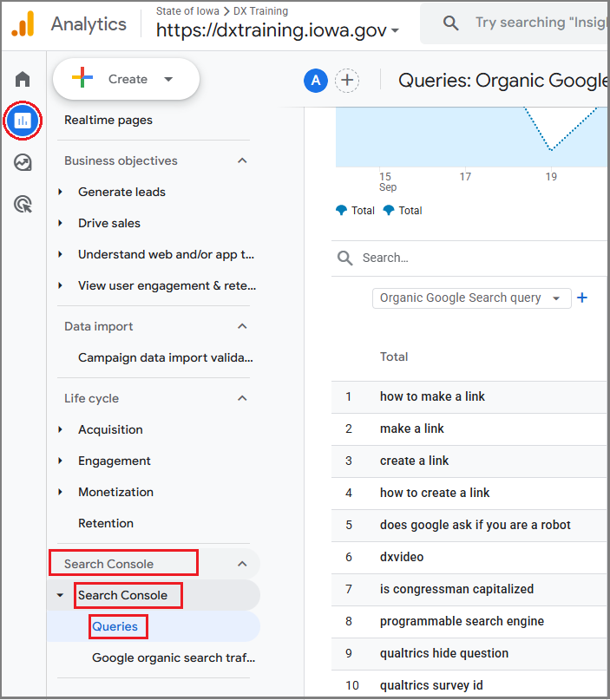The width and height of the screenshot is (610, 700).
Task: Click the Create button label
Action: click(x=128, y=79)
